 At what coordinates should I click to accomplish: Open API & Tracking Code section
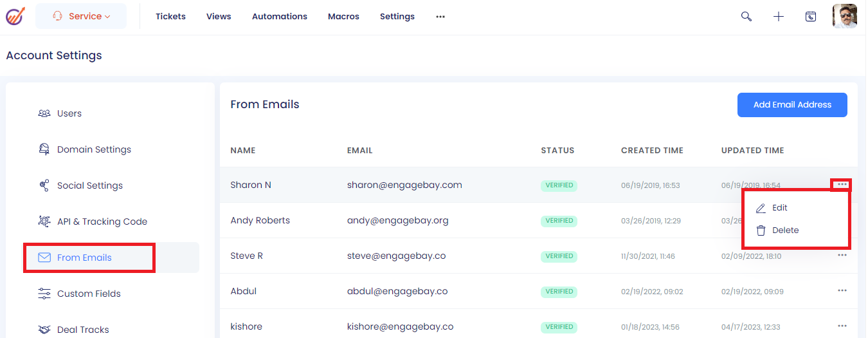102,221
